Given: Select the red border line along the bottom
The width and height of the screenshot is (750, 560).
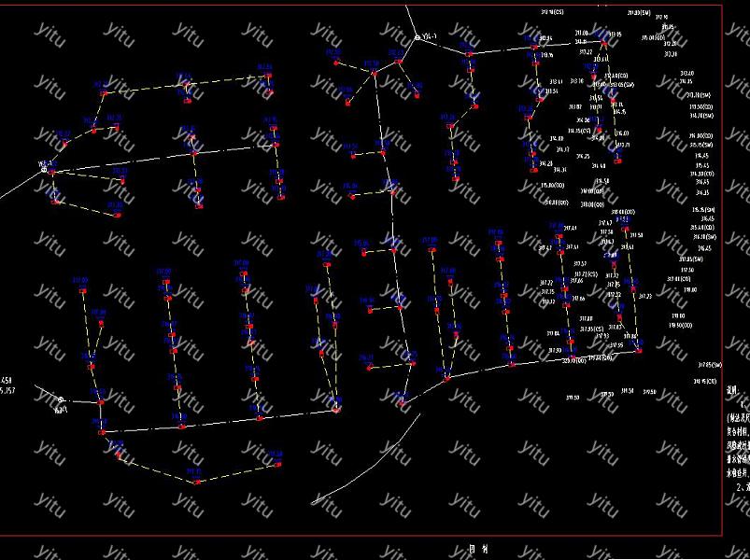Looking at the screenshot, I should click(374, 537).
